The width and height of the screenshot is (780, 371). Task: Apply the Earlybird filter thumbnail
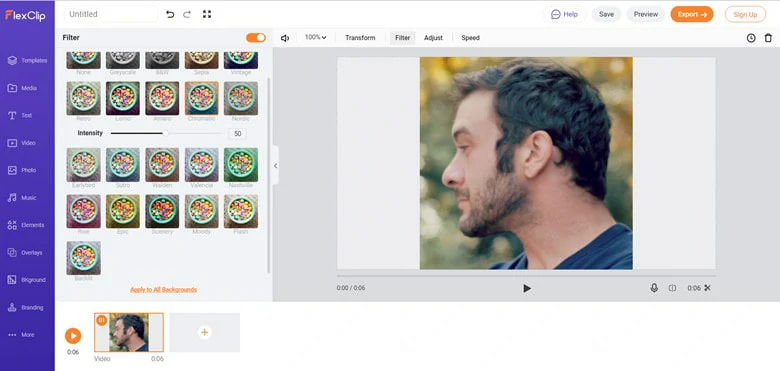(x=84, y=165)
